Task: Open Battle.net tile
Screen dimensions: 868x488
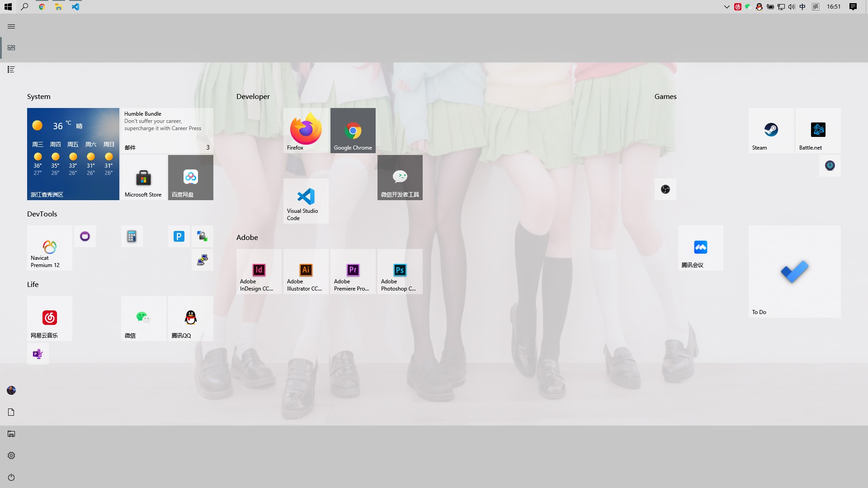Action: click(818, 130)
